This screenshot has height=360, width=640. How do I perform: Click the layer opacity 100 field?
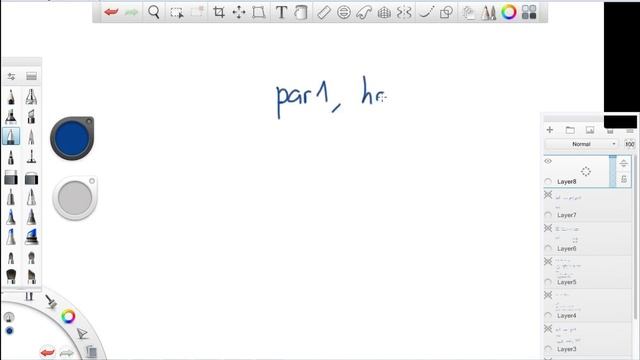tap(630, 144)
